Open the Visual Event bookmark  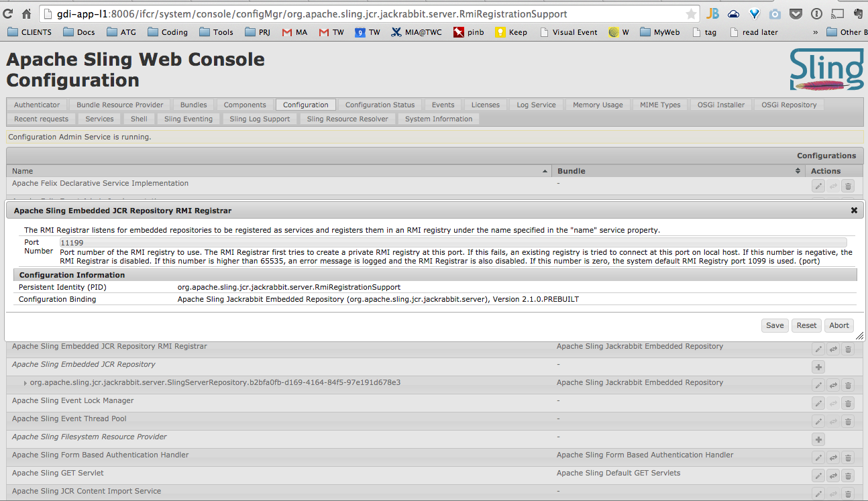click(567, 32)
